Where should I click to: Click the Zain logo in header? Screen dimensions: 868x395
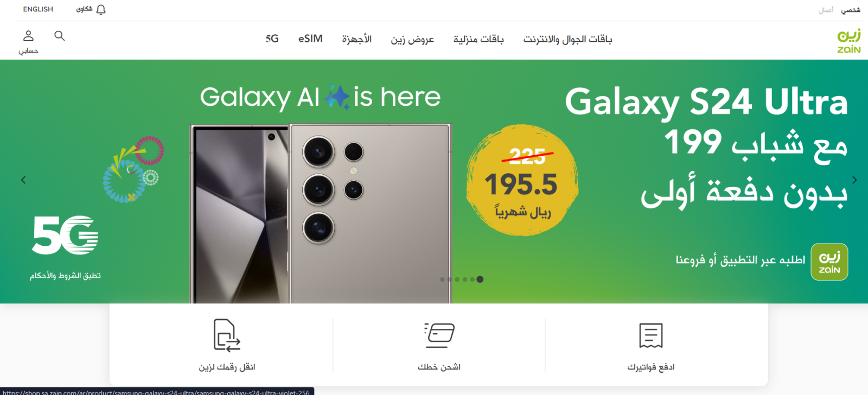tap(849, 41)
